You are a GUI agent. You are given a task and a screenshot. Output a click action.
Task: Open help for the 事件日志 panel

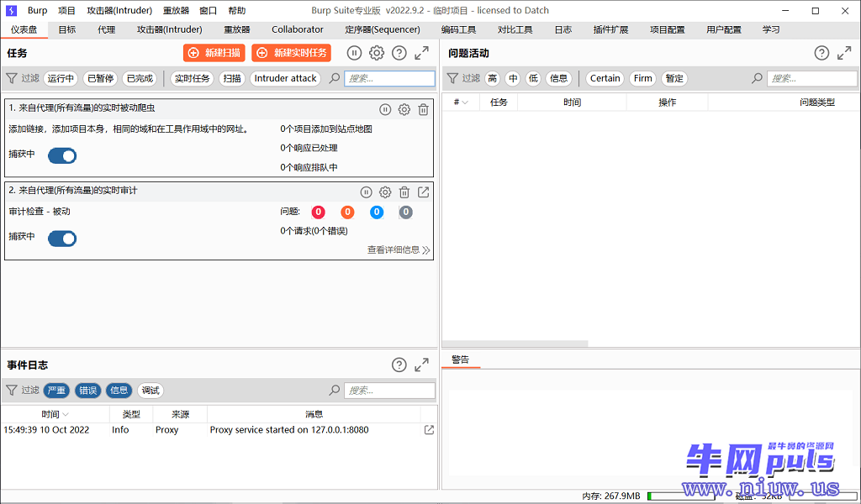399,365
